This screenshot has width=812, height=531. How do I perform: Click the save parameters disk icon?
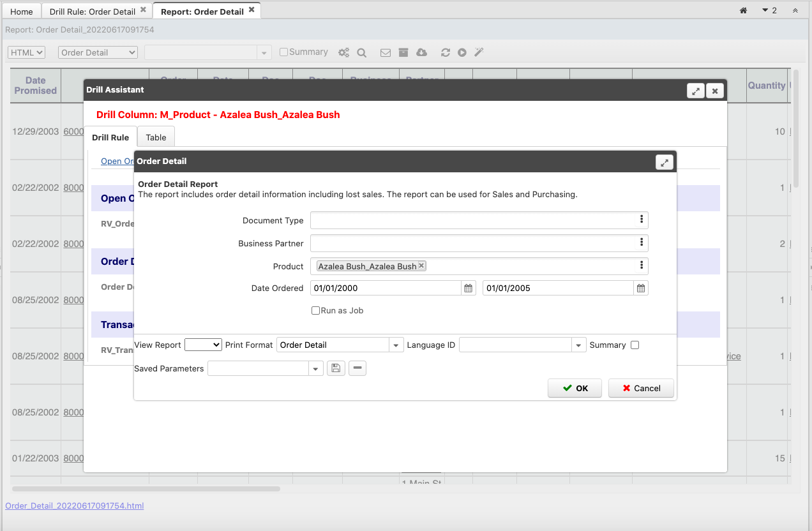pyautogui.click(x=336, y=368)
